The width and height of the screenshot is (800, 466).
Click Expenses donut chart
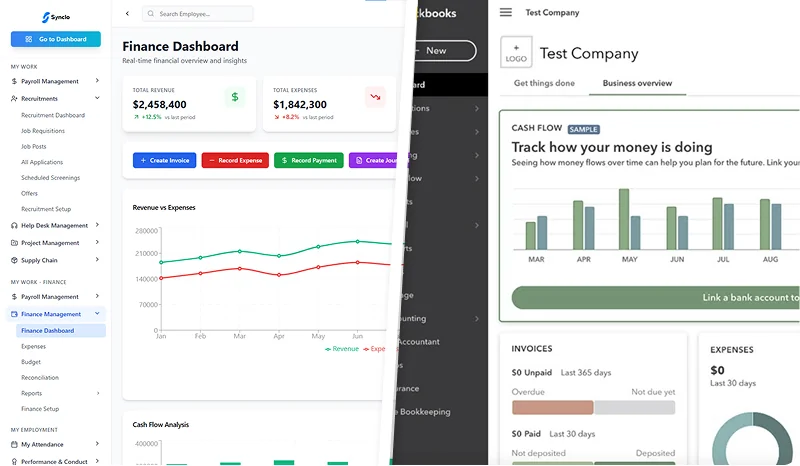753,439
